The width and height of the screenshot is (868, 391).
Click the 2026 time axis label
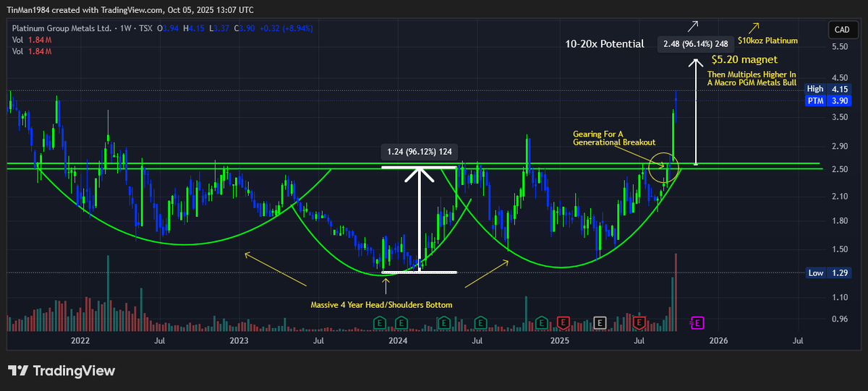tap(718, 340)
